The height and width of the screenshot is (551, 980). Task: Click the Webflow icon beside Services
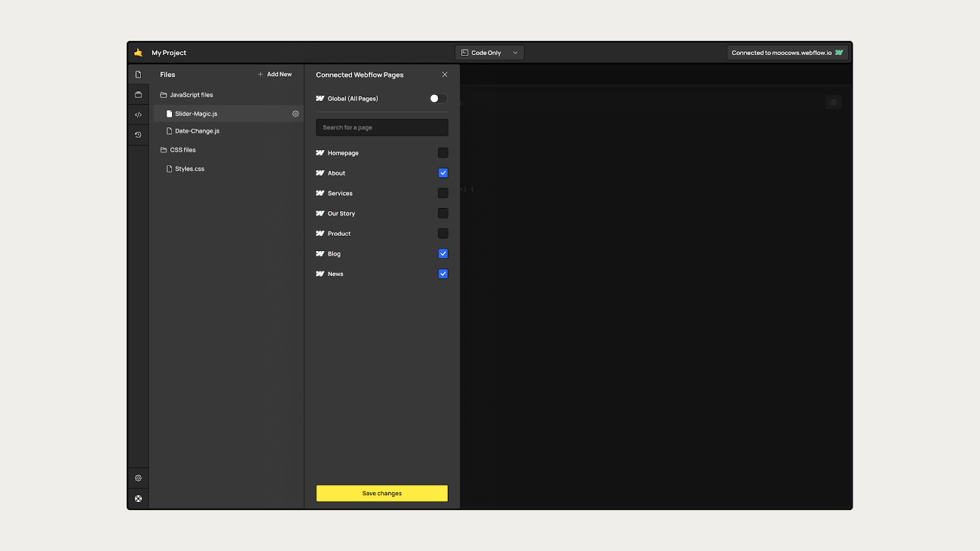[320, 193]
